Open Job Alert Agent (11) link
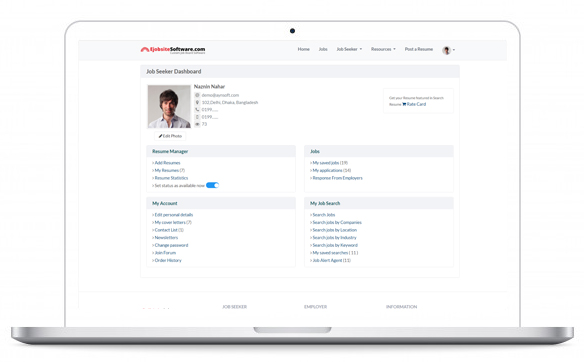This screenshot has width=584, height=362. point(332,260)
